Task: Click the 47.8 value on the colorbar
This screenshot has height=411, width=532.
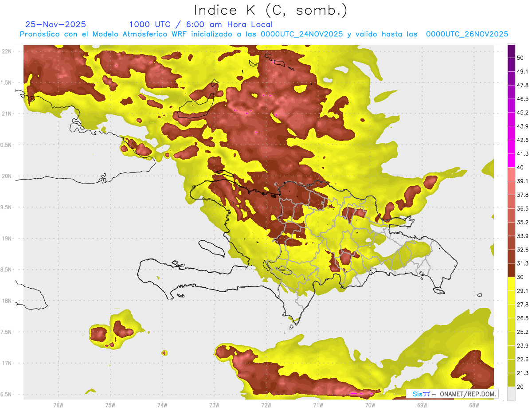Action: pos(523,85)
